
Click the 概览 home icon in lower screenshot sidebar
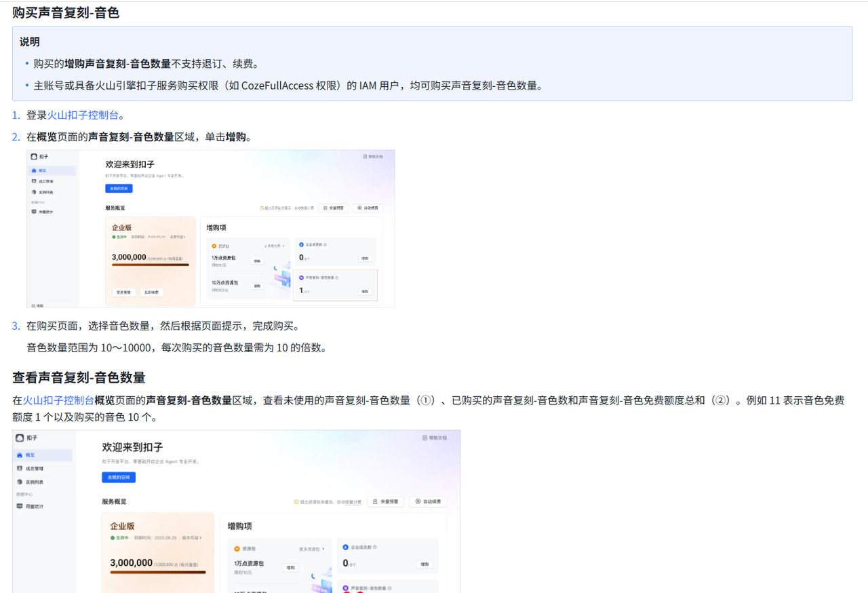pyautogui.click(x=20, y=455)
